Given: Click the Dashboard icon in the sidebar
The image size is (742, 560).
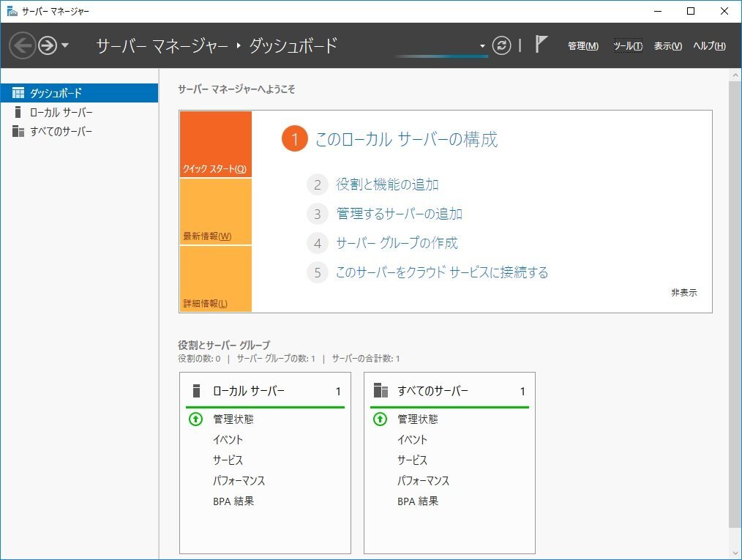Looking at the screenshot, I should (18, 92).
